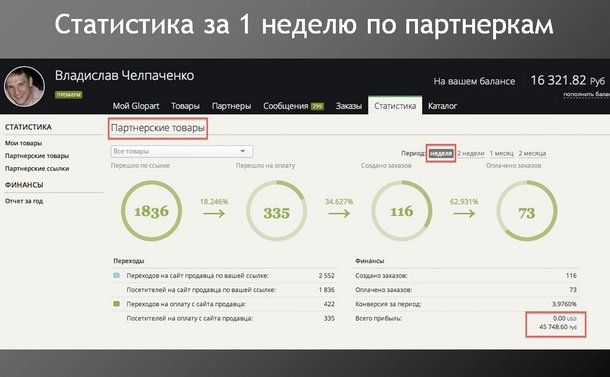Screen dimensions: 610x377
Task: Click the 116 created orders circle
Action: click(401, 210)
